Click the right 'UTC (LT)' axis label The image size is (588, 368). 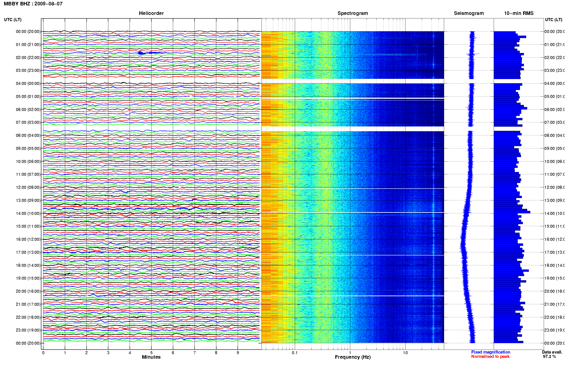coord(553,19)
